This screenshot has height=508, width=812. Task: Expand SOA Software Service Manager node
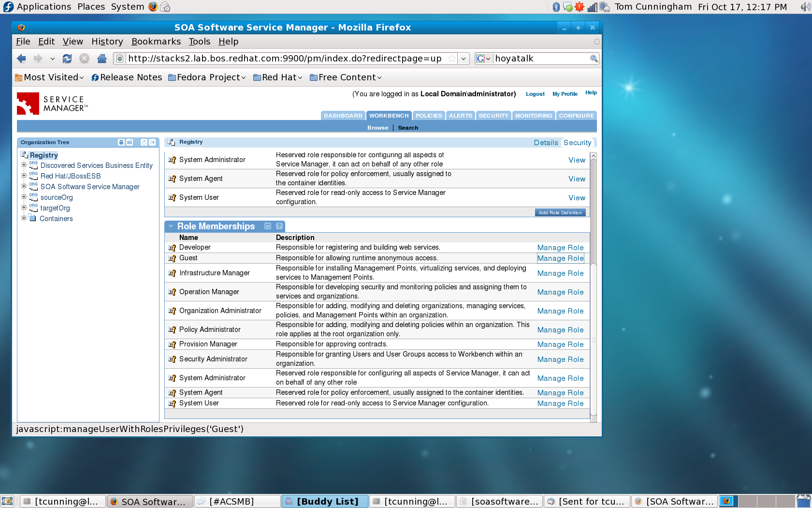point(24,186)
